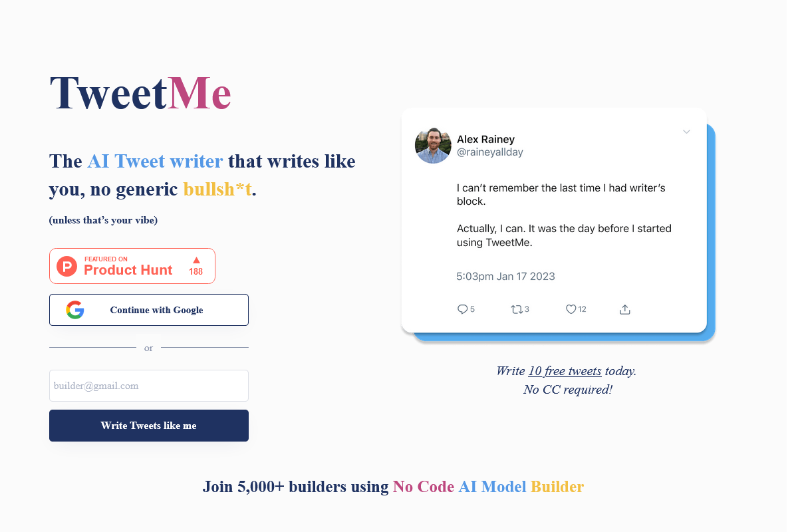This screenshot has width=798, height=532.
Task: Expand the tweet options chevron
Action: point(686,132)
